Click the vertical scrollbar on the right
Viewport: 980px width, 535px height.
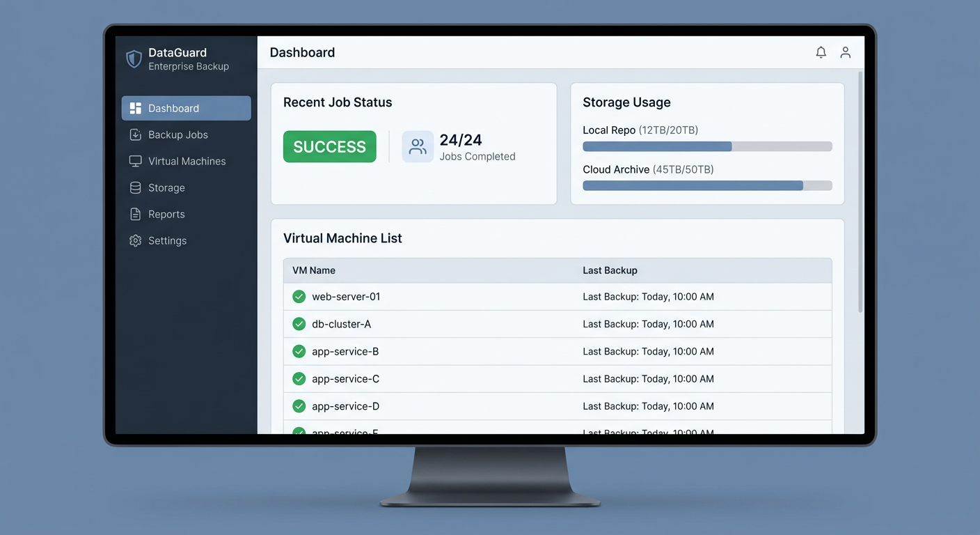(x=860, y=192)
